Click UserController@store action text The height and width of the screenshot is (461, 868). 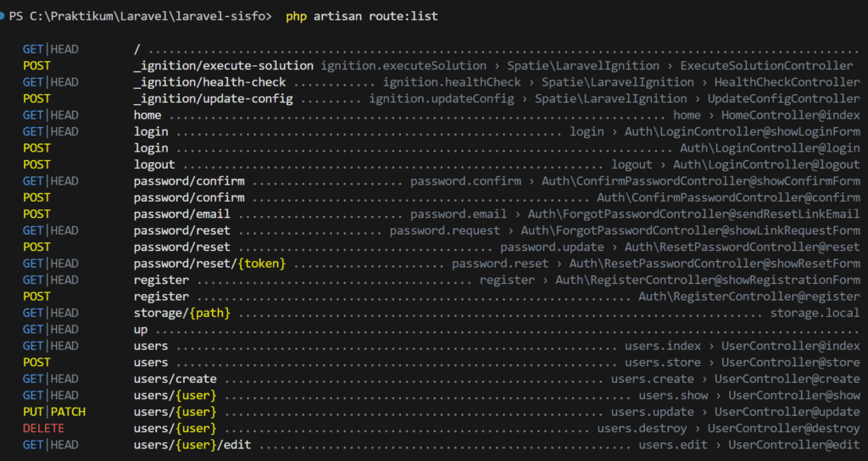pyautogui.click(x=790, y=363)
